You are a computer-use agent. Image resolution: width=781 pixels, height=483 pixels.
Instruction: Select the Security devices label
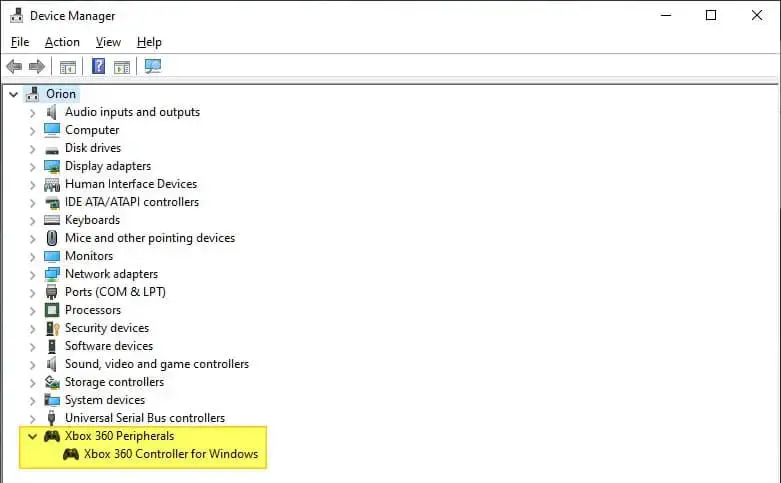(107, 328)
